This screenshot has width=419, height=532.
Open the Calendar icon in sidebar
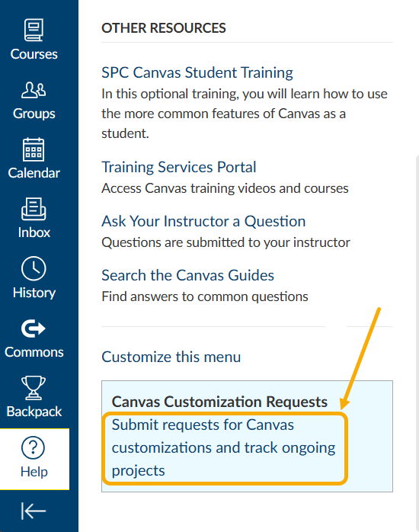pyautogui.click(x=34, y=149)
